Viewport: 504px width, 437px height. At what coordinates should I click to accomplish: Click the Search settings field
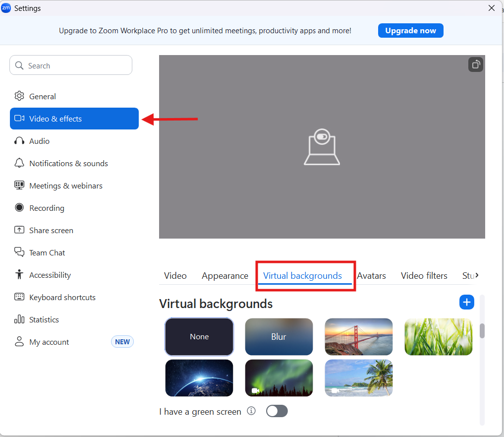click(71, 65)
